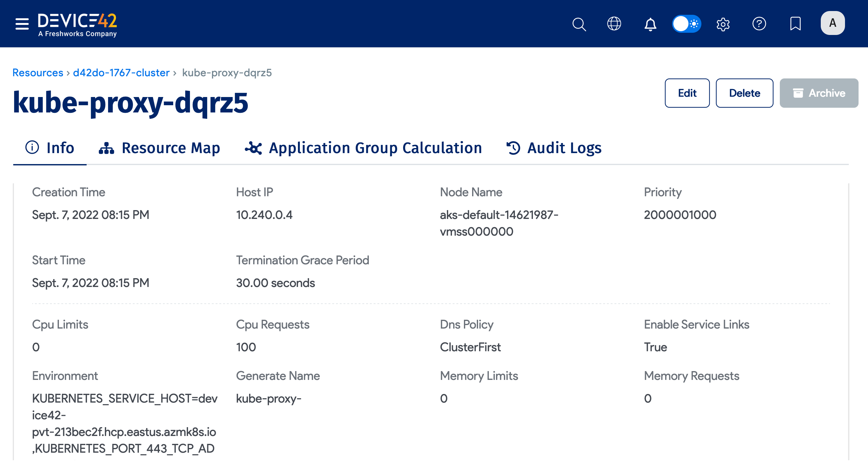Click the Edit button
The image size is (868, 470).
click(687, 93)
